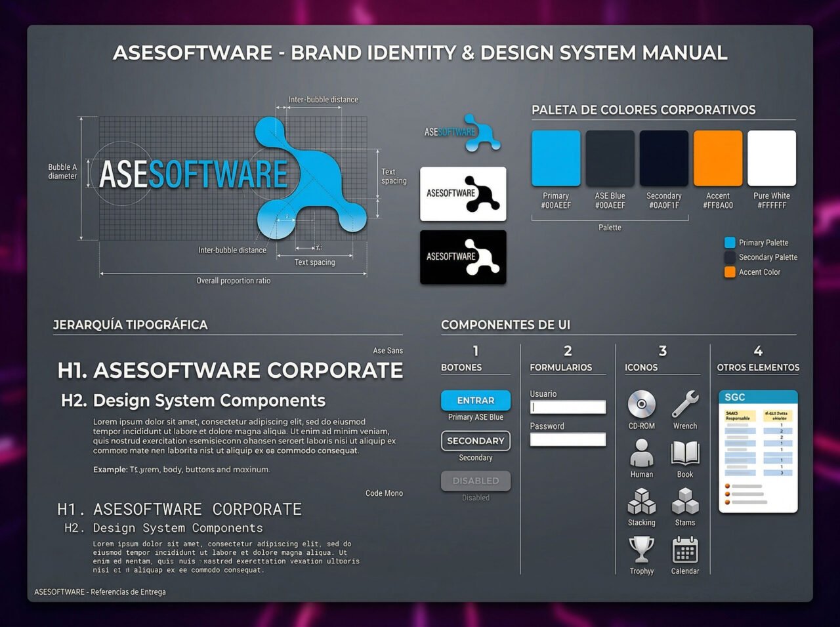The height and width of the screenshot is (627, 840).
Task: Click the Accent Color legend entry
Action: pos(753,272)
